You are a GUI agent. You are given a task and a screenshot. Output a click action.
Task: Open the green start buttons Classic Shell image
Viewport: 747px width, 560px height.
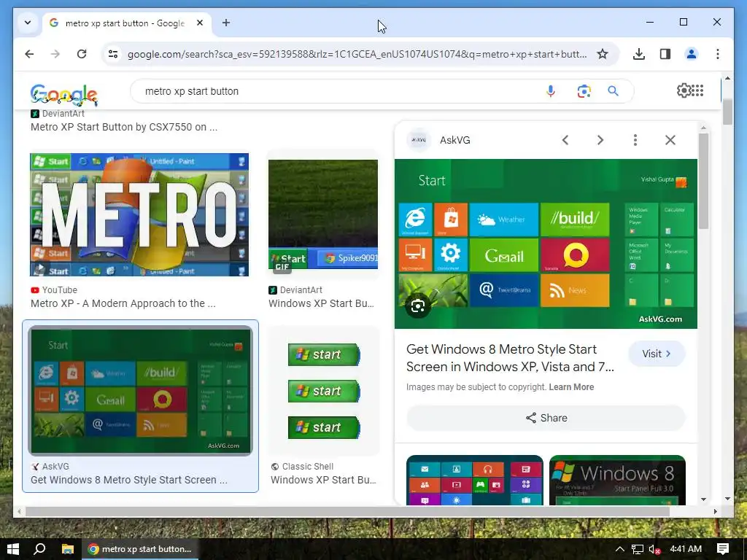click(323, 391)
